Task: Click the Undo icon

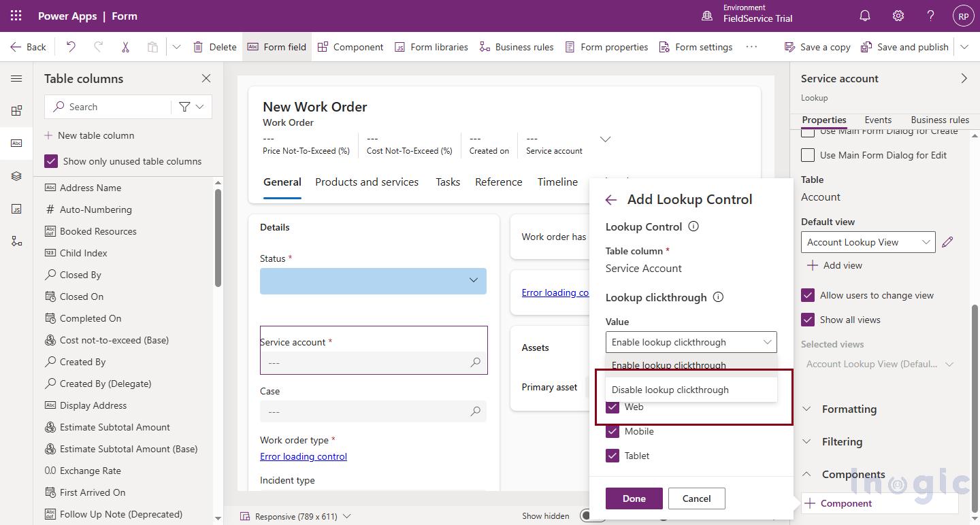Action: point(71,47)
